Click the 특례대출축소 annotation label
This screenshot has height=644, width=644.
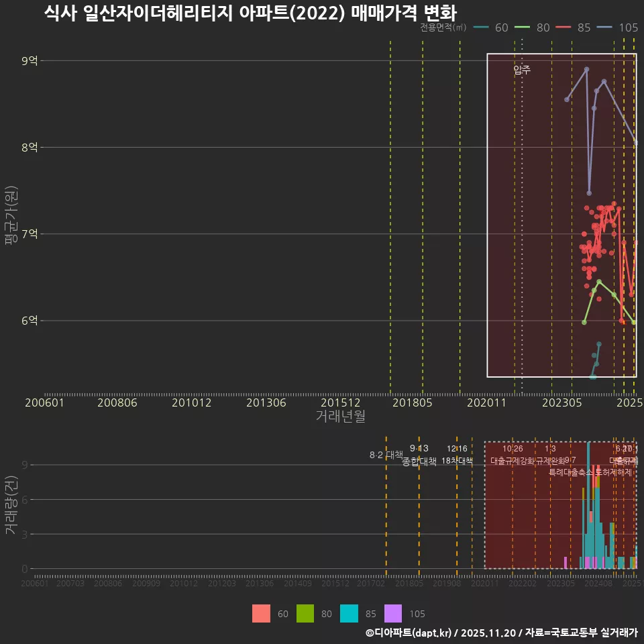(x=571, y=472)
